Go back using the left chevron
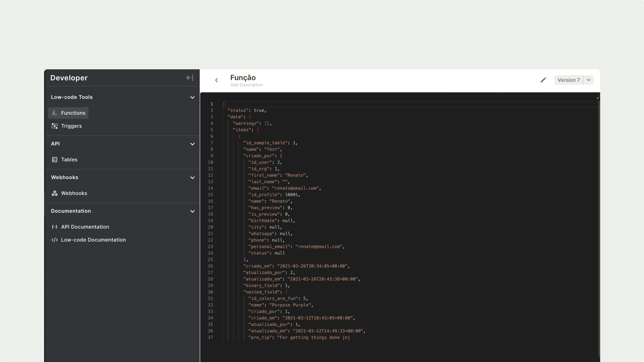Viewport: 644px width, 362px height. coord(217,80)
